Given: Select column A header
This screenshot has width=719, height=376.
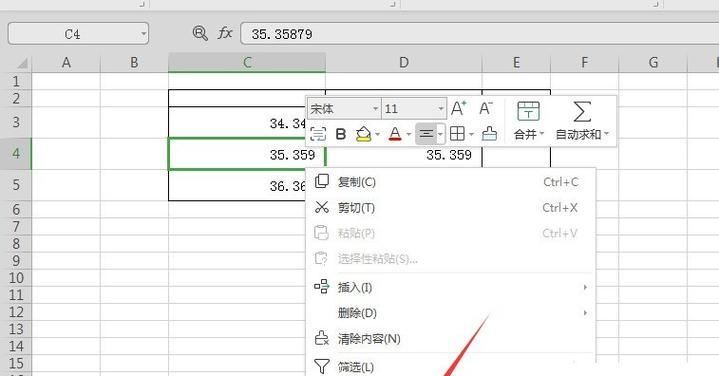Looking at the screenshot, I should point(66,62).
